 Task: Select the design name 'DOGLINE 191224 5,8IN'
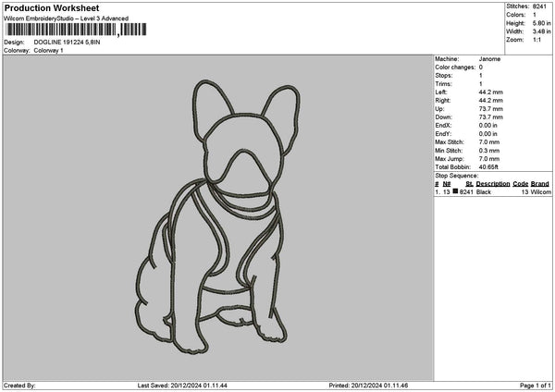coord(67,43)
